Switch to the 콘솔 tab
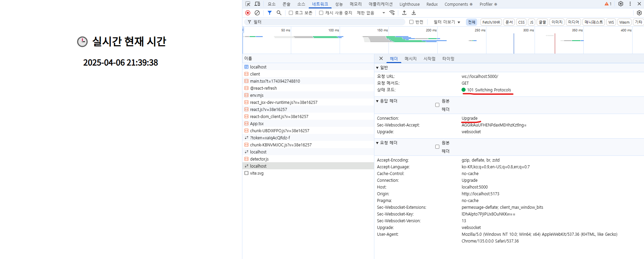This screenshot has height=259, width=644. (286, 4)
